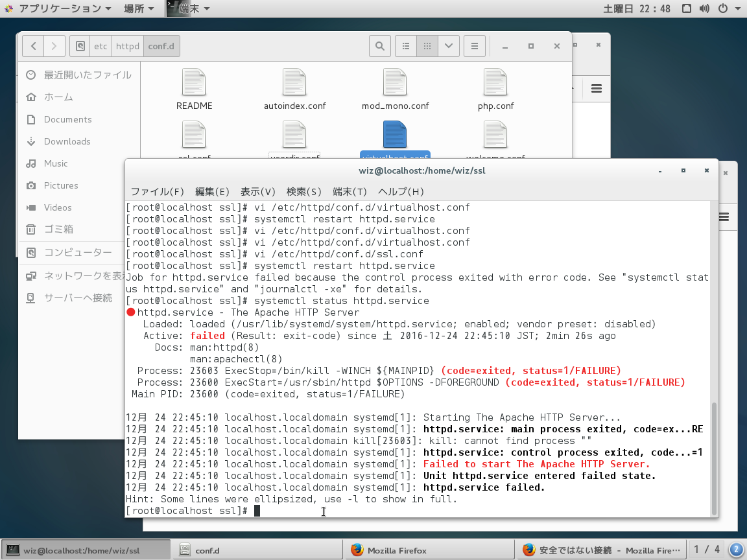This screenshot has height=560, width=747.
Task: Click conf.d in the path bar
Action: coord(161,46)
